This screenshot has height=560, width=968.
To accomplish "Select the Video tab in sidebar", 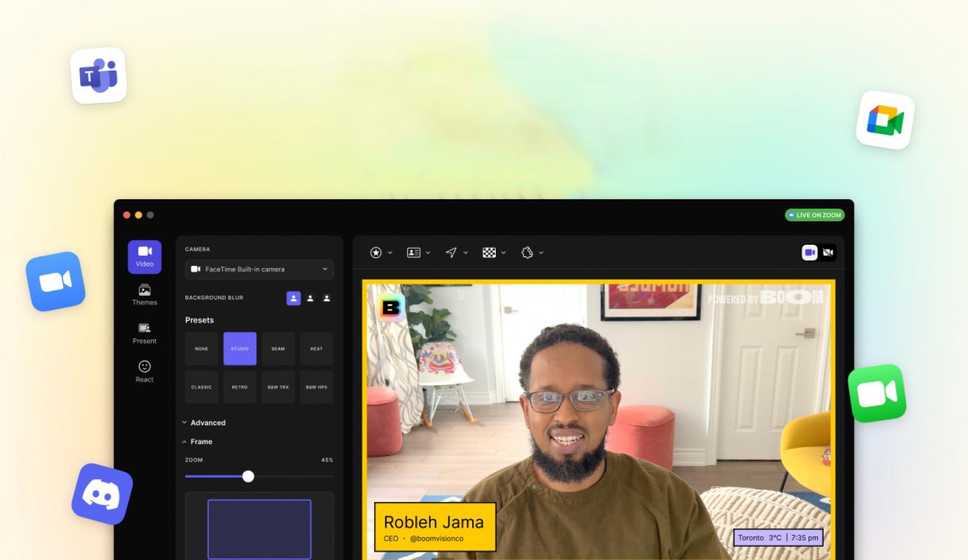I will 145,256.
